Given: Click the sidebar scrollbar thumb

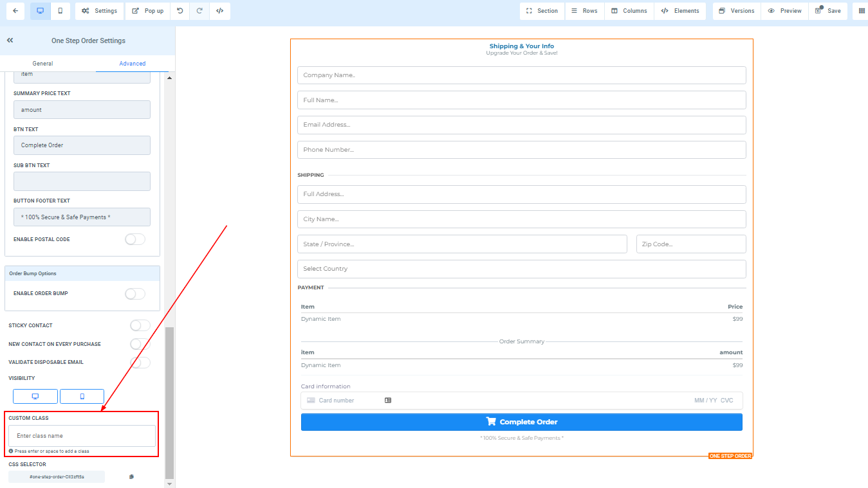Looking at the screenshot, I should click(170, 402).
